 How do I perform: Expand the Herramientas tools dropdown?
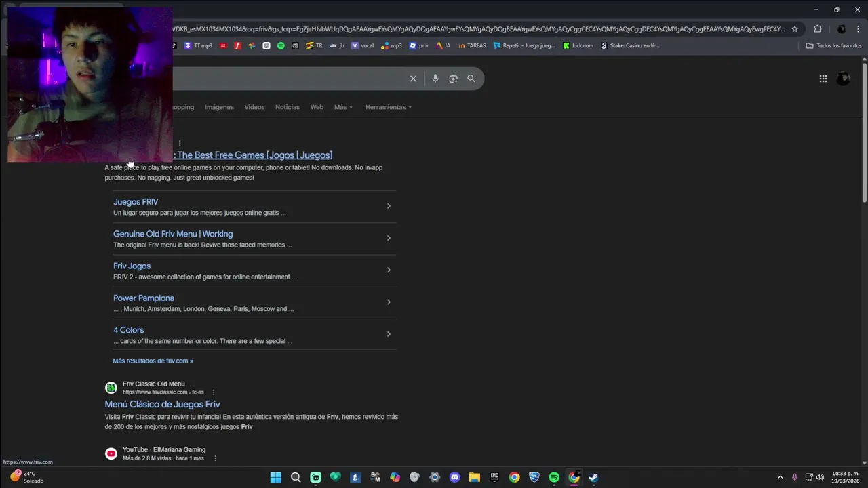click(x=389, y=107)
